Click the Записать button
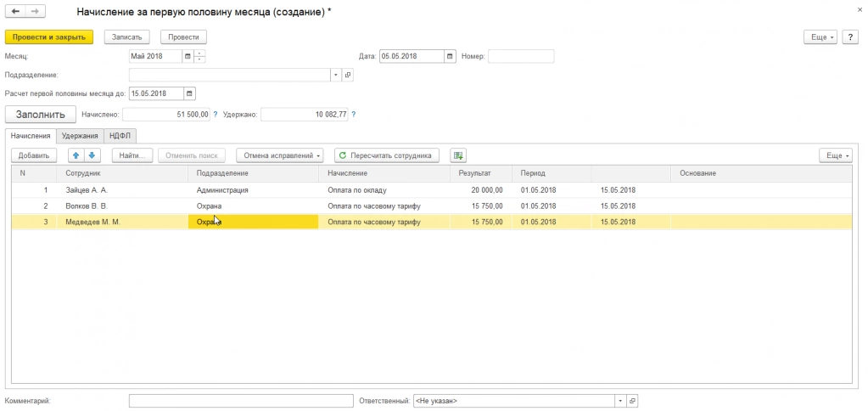This screenshot has height=411, width=868. (x=126, y=37)
